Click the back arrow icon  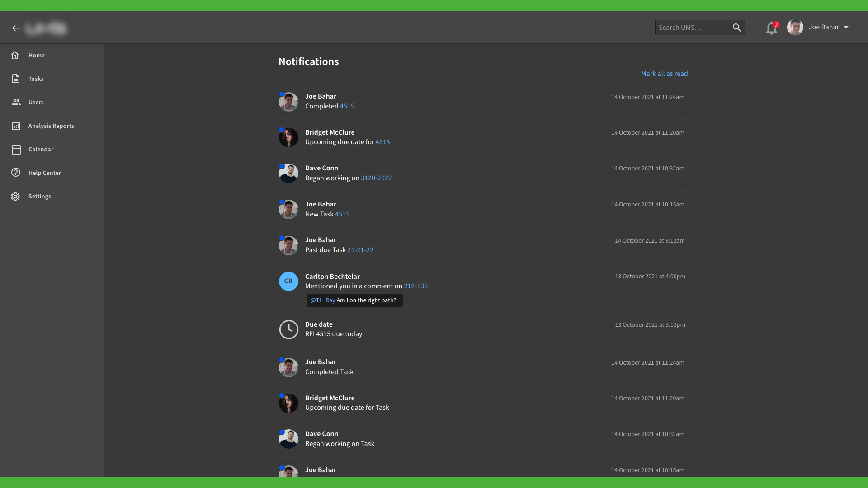17,28
